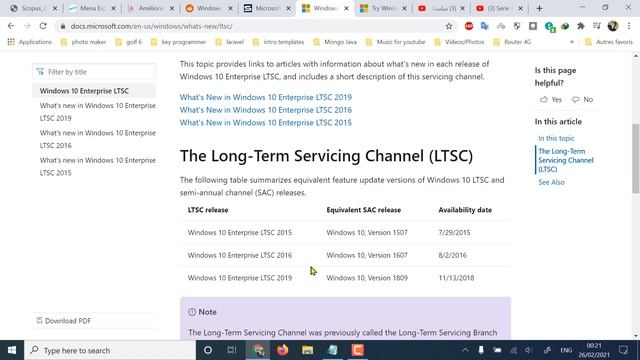640x360 pixels.
Task: Open the Videos/Photos bookmark folder
Action: 459,42
